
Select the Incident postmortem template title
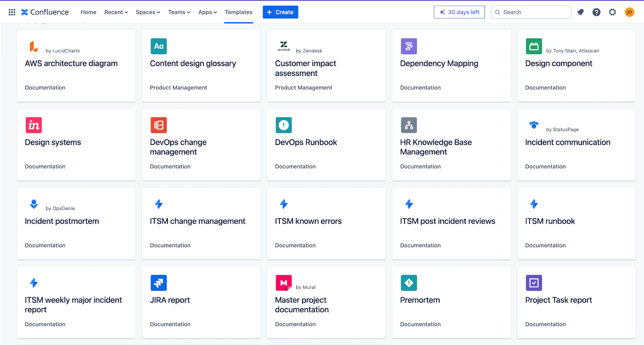click(62, 221)
